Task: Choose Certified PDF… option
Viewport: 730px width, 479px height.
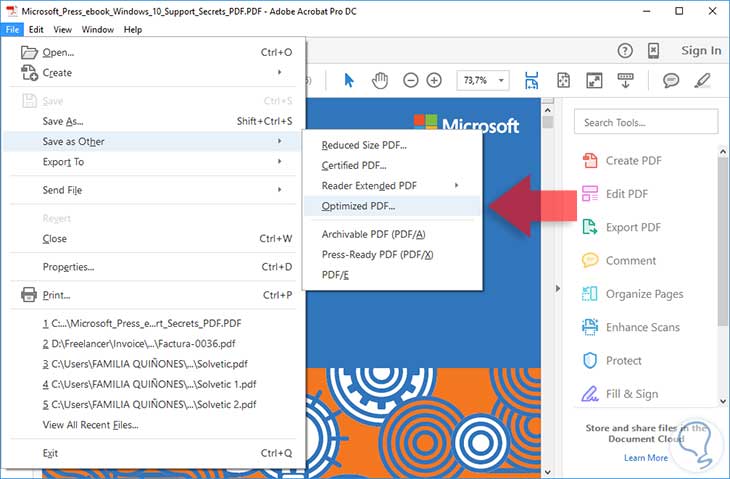Action: coord(392,165)
